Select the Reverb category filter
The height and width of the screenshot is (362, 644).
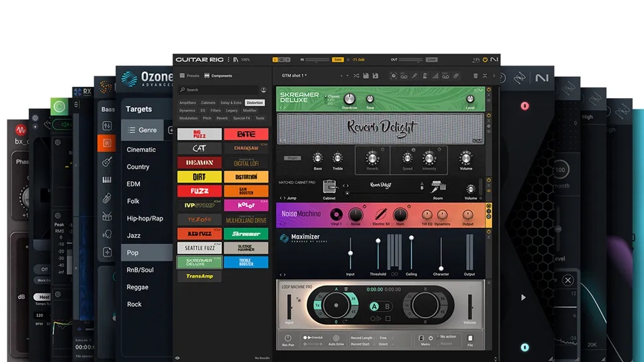coord(222,118)
